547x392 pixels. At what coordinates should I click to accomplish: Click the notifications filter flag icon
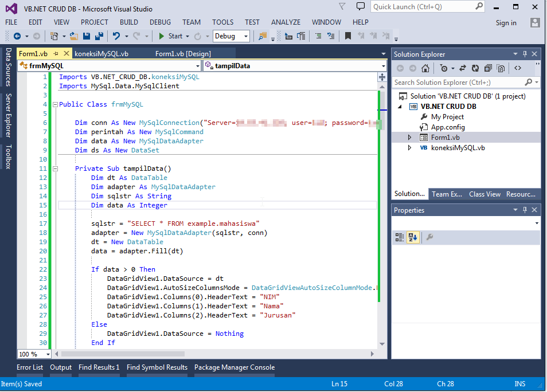coord(342,6)
